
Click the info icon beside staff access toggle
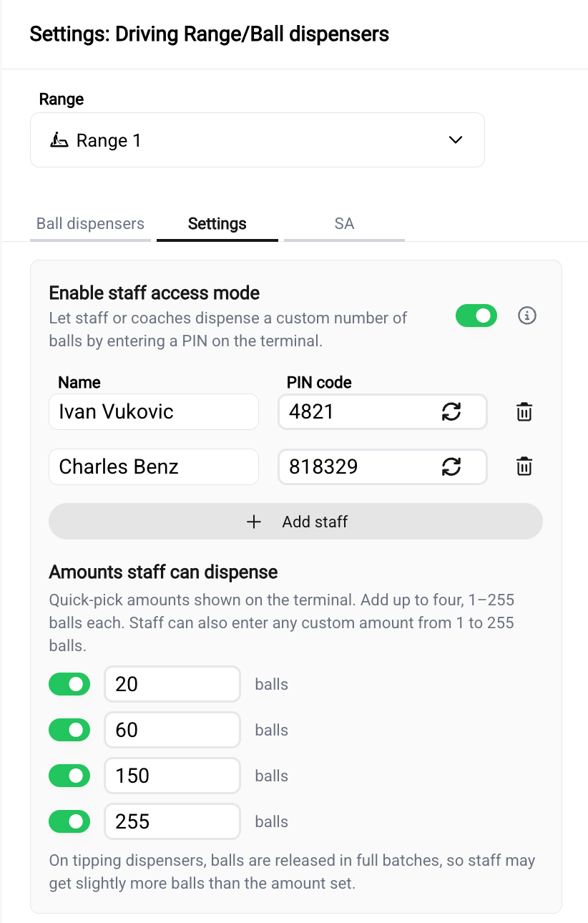tap(527, 316)
